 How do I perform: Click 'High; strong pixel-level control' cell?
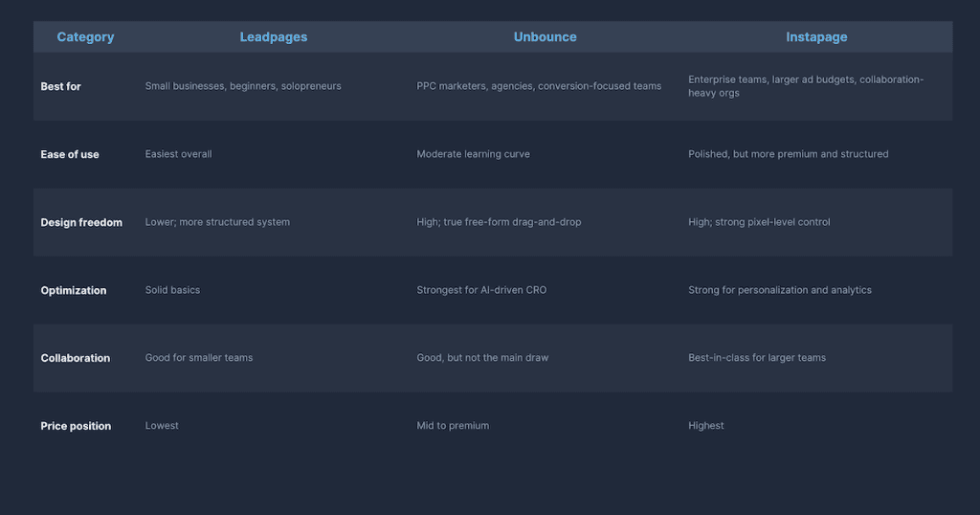(759, 222)
